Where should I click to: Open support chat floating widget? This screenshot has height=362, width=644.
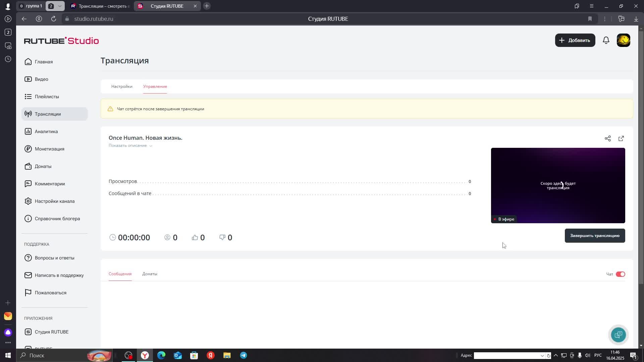click(x=618, y=335)
